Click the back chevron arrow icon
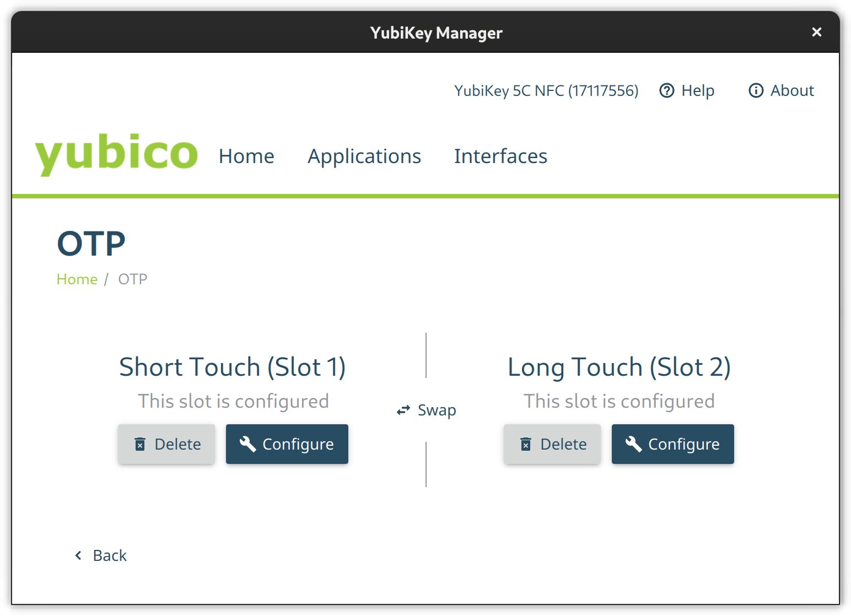The image size is (851, 616). pyautogui.click(x=78, y=555)
